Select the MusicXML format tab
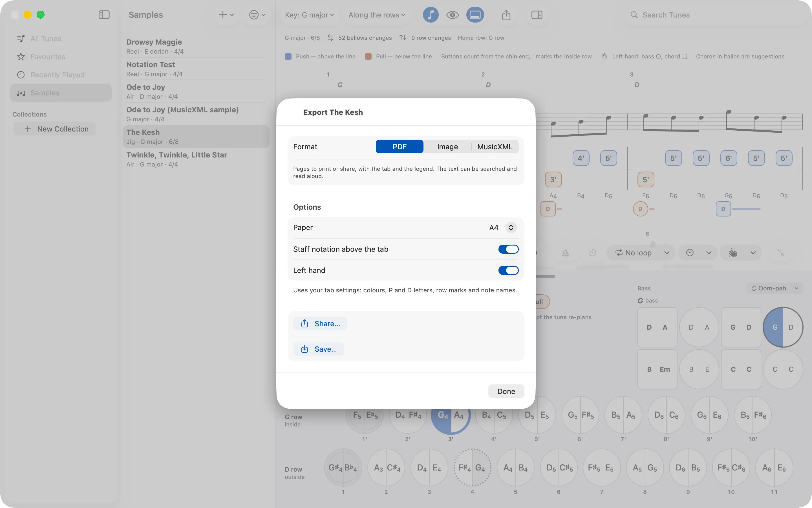This screenshot has width=812, height=508. [x=495, y=146]
